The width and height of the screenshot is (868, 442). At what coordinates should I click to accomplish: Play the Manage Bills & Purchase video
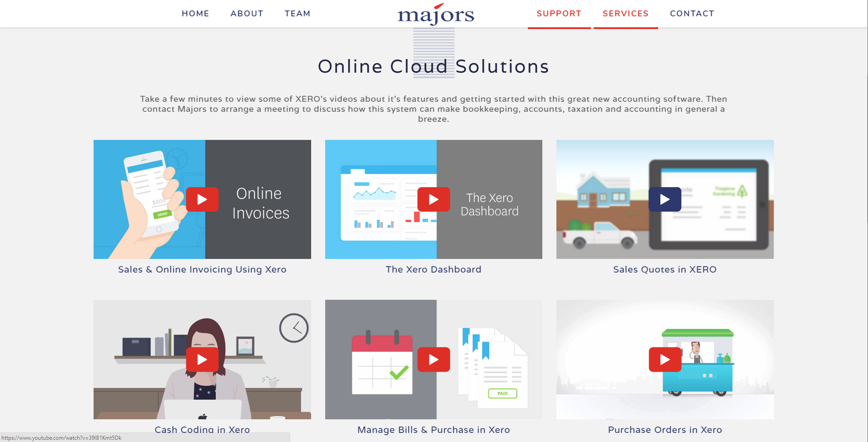(x=434, y=360)
